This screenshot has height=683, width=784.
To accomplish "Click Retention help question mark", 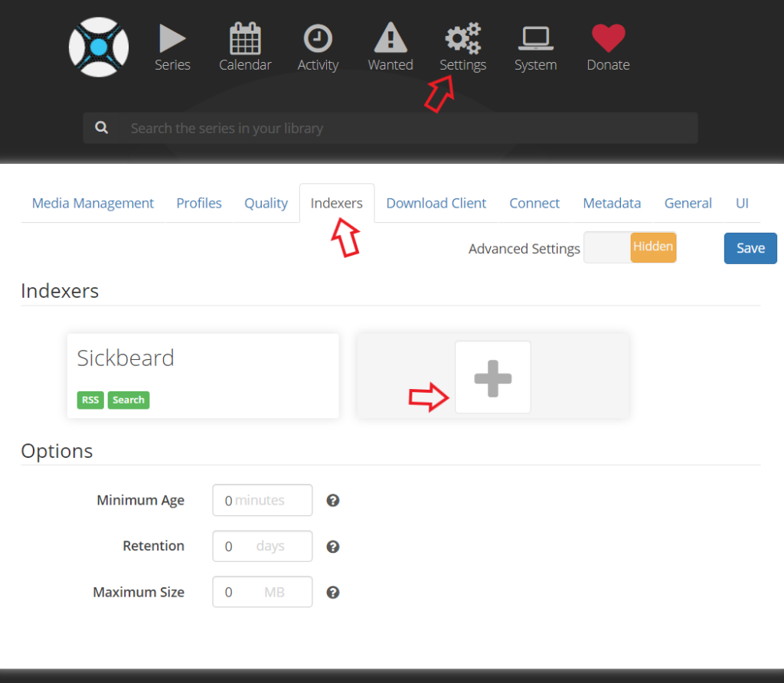I will click(x=333, y=547).
